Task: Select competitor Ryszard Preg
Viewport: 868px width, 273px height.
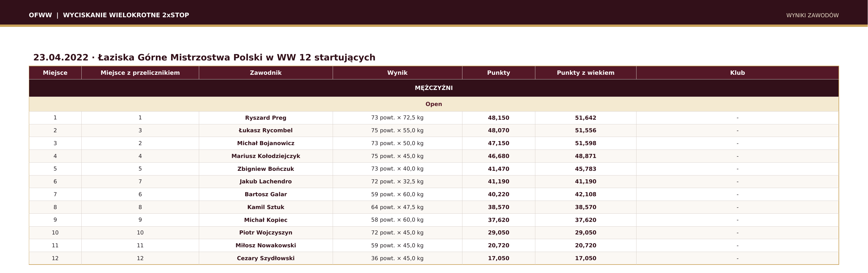Action: [x=266, y=118]
